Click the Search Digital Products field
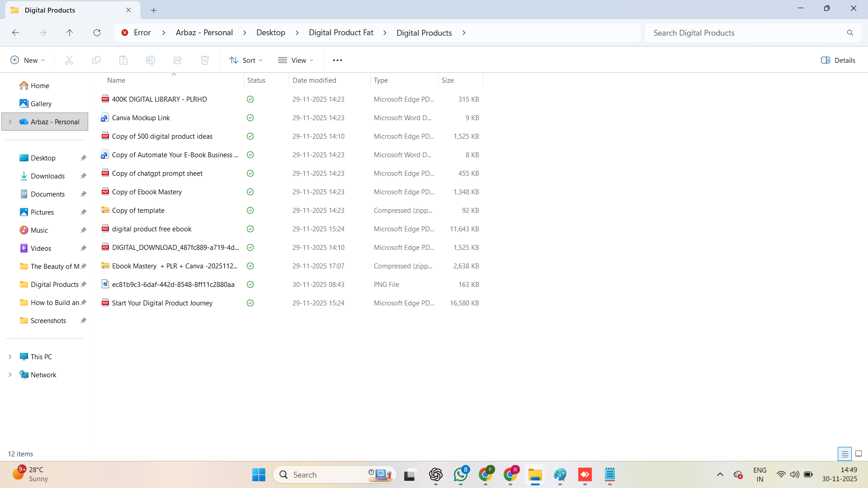868x488 pixels. tap(746, 33)
